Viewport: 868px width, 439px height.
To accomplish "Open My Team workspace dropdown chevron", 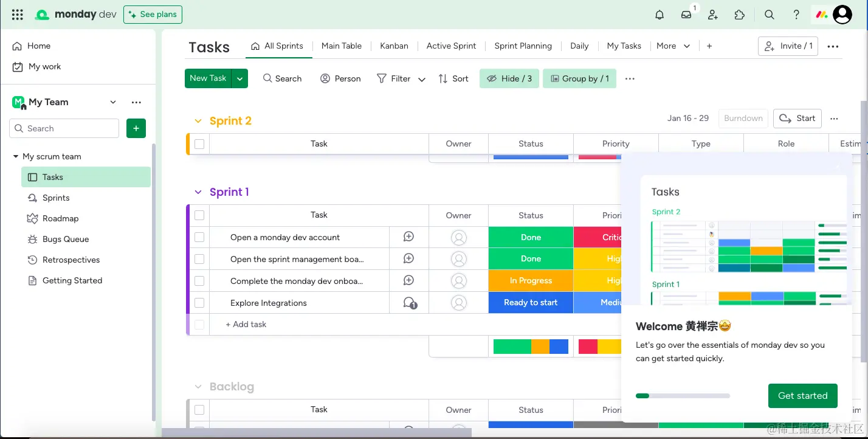I will tap(113, 102).
